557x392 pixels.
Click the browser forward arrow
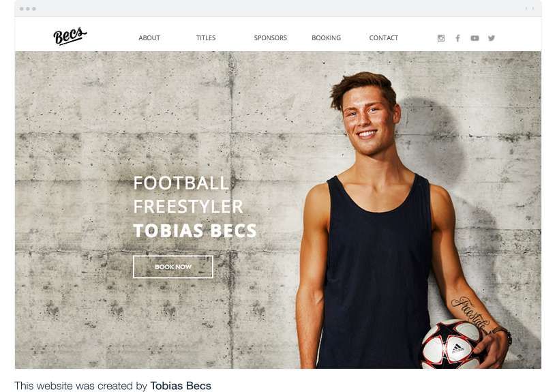[533, 8]
